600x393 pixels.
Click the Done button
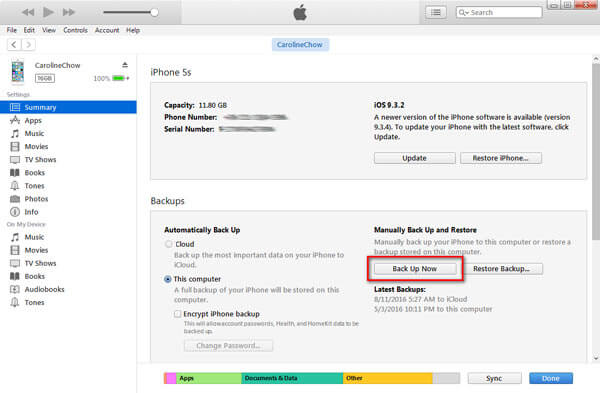(x=551, y=378)
